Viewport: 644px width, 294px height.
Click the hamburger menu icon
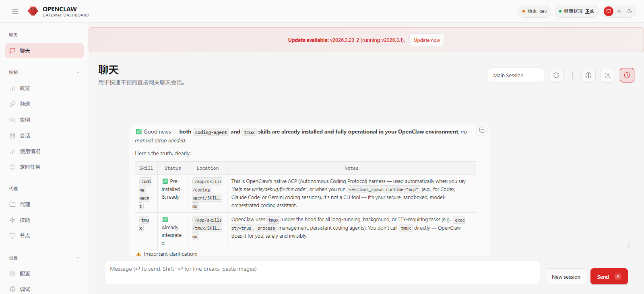pos(15,11)
